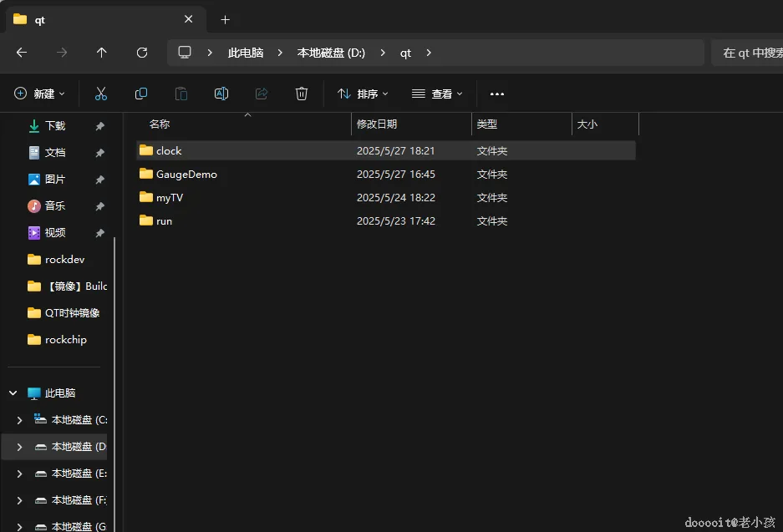The image size is (783, 532).
Task: Expand 本地磁盘 (F:) in sidebar tree
Action: (19, 500)
